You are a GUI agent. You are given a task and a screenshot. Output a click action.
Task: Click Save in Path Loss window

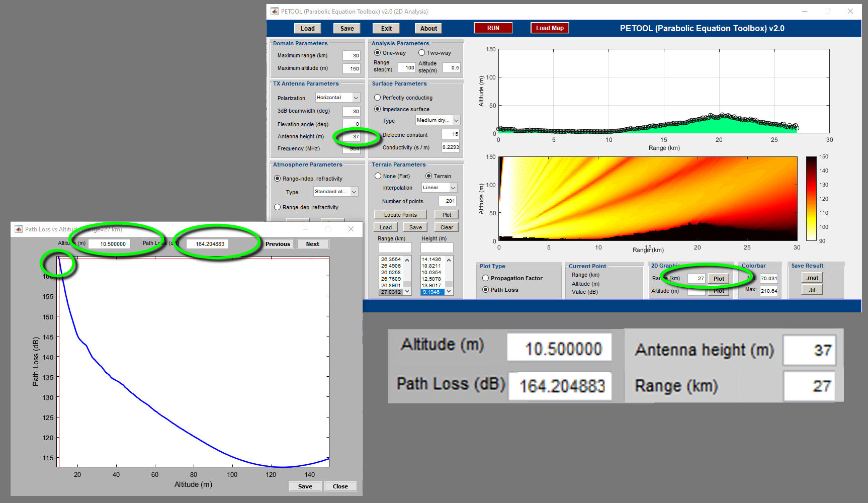pos(305,486)
